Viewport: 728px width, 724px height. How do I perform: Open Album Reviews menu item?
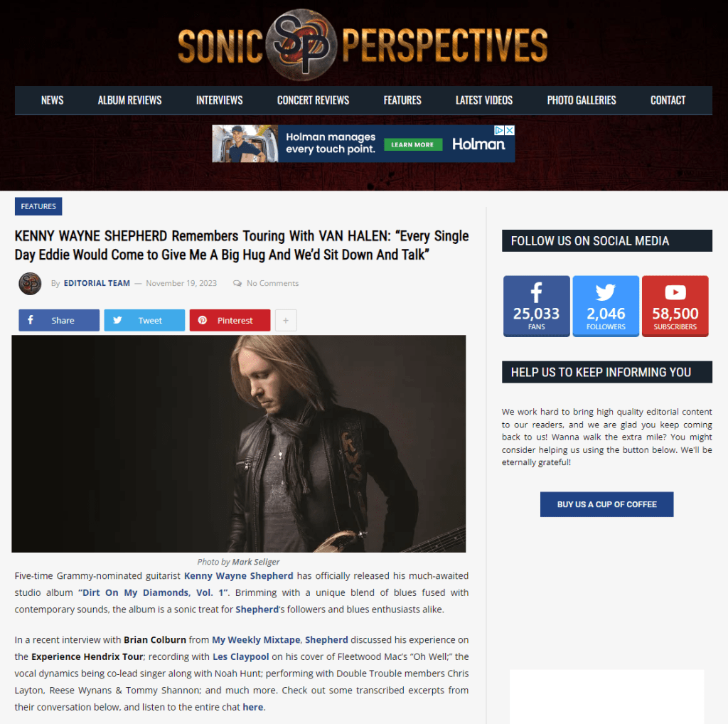click(x=129, y=100)
